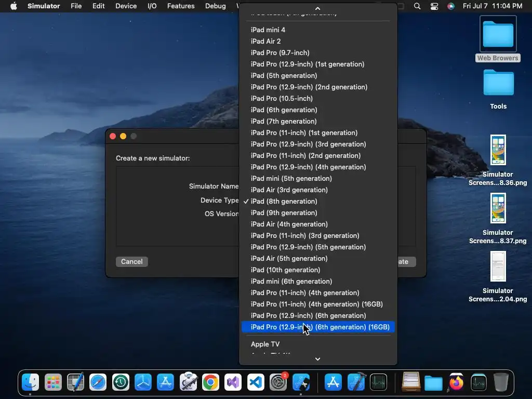Select Simulator Screens...2.04.png desktop file
532x399 pixels.
pos(498,277)
